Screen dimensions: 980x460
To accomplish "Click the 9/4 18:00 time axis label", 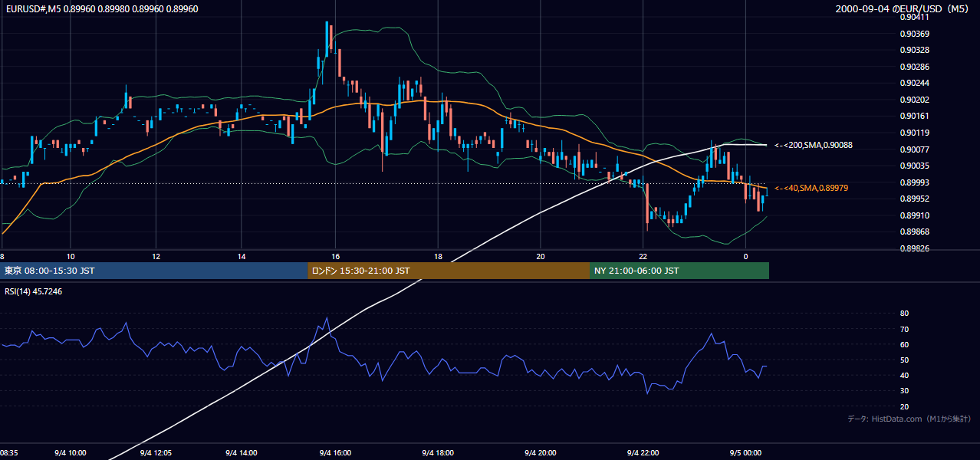I will [438, 452].
